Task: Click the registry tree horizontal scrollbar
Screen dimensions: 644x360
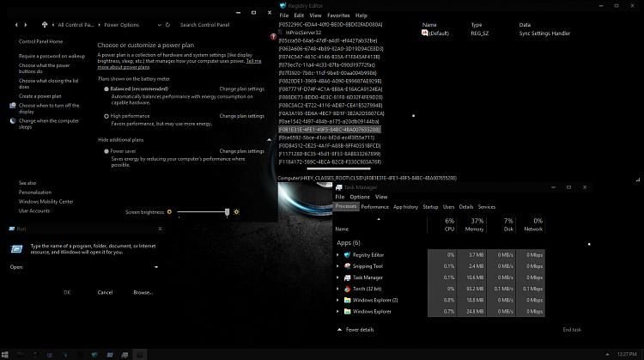Action: [338, 168]
